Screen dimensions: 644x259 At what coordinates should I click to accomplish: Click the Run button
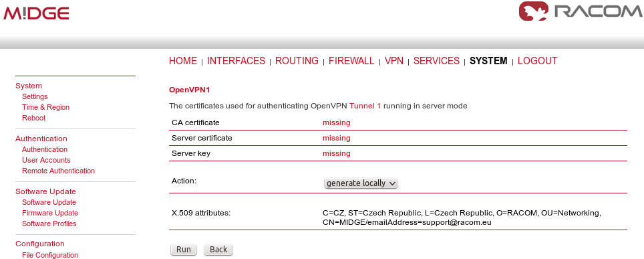point(184,250)
